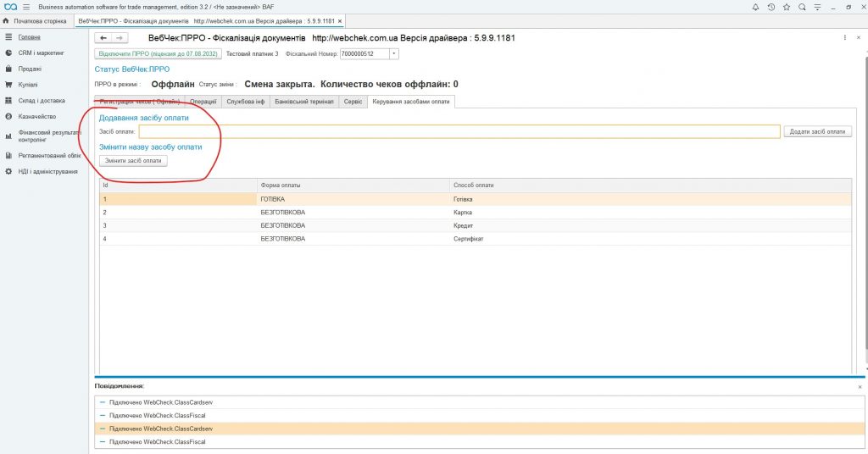Click the Склад warehouse grid icon
This screenshot has width=868, height=454.
click(x=8, y=101)
